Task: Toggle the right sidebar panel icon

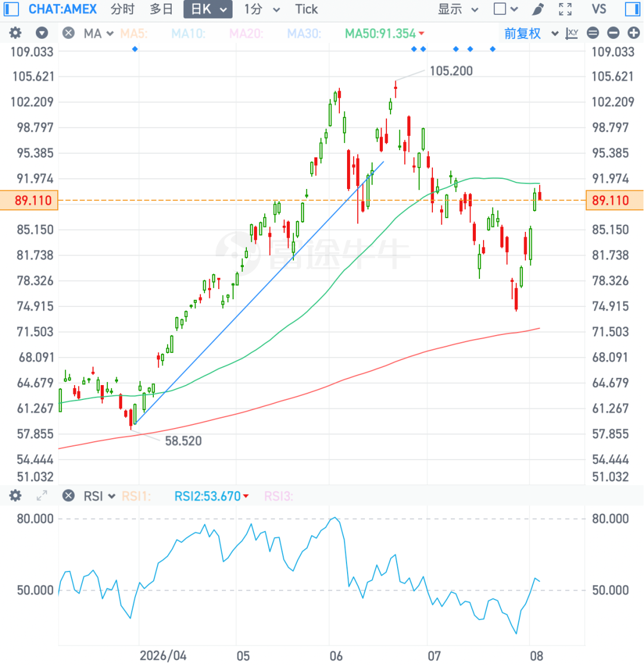Action: tap(633, 9)
